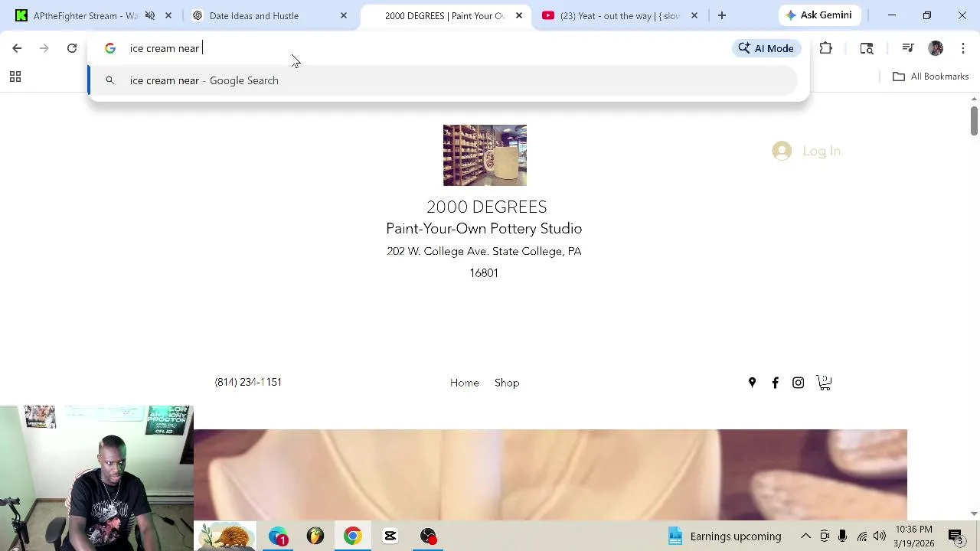Close the APtheFighter Stream tab
Image resolution: width=980 pixels, height=551 pixels.
tap(168, 15)
